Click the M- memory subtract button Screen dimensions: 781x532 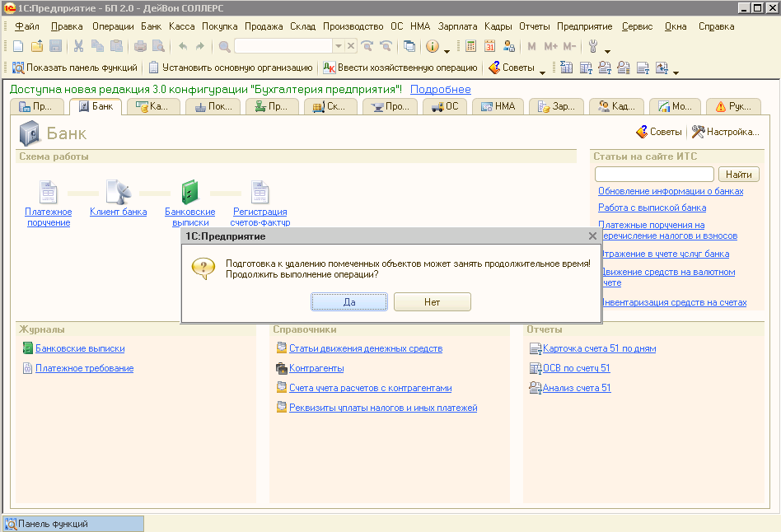(569, 46)
